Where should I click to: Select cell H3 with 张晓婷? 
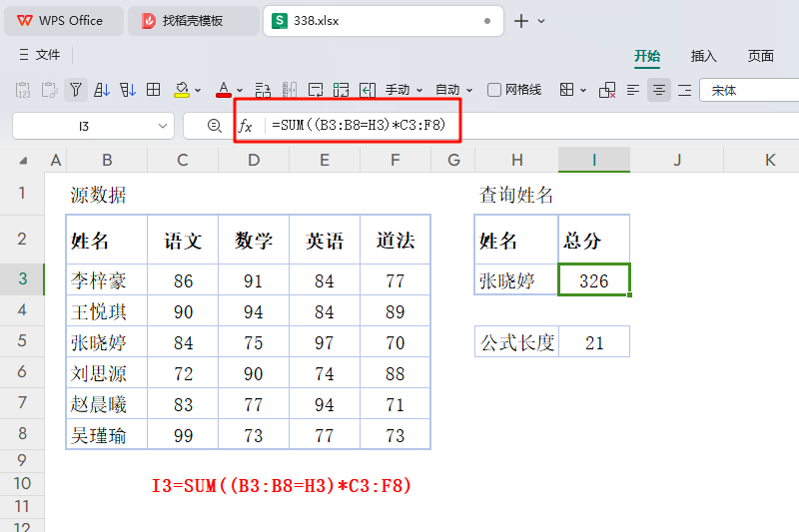(516, 280)
